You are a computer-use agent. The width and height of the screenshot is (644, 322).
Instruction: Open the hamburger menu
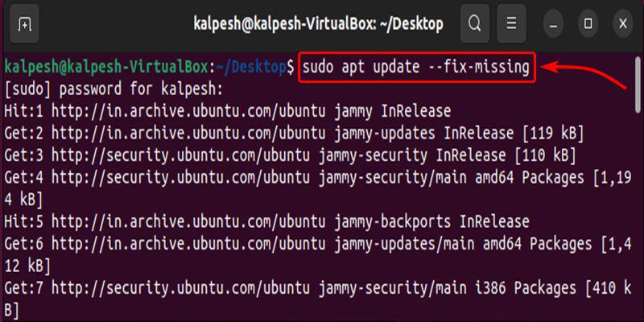pyautogui.click(x=510, y=23)
